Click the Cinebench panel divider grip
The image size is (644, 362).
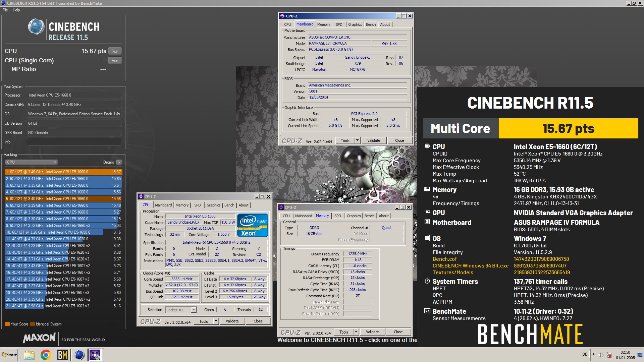click(128, 180)
